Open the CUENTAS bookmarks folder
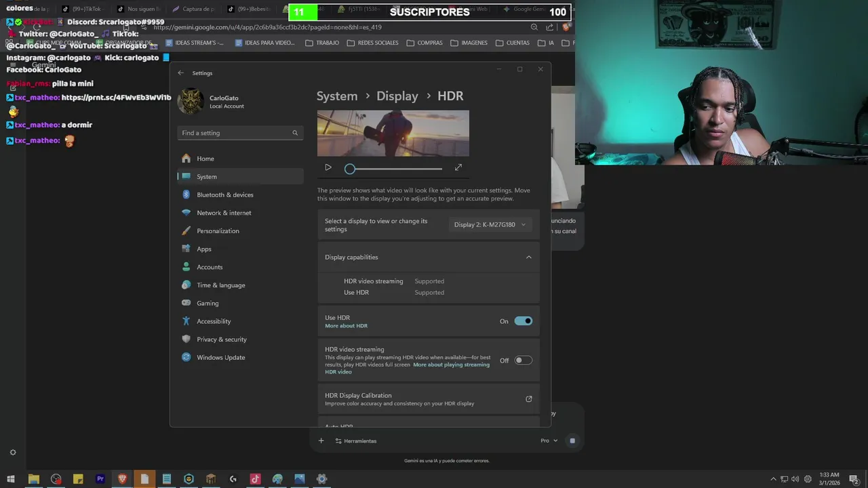868x488 pixels. click(513, 43)
